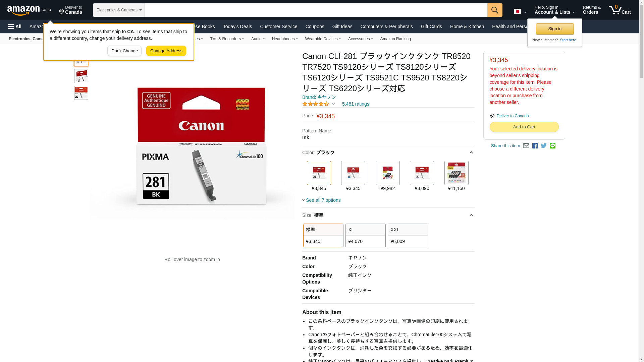Screen dimensions: 644x362
Task: Open Headphones submenu
Action: pos(284,39)
